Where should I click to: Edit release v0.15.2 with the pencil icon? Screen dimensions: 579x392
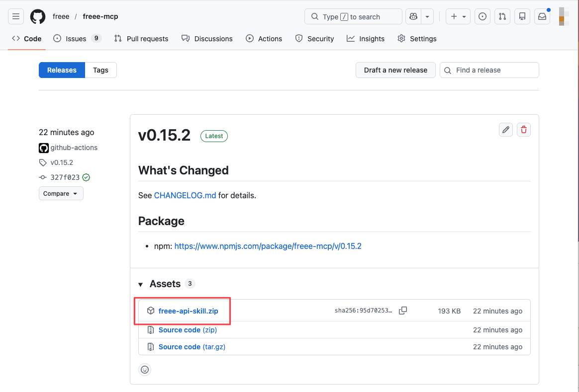[x=506, y=130]
